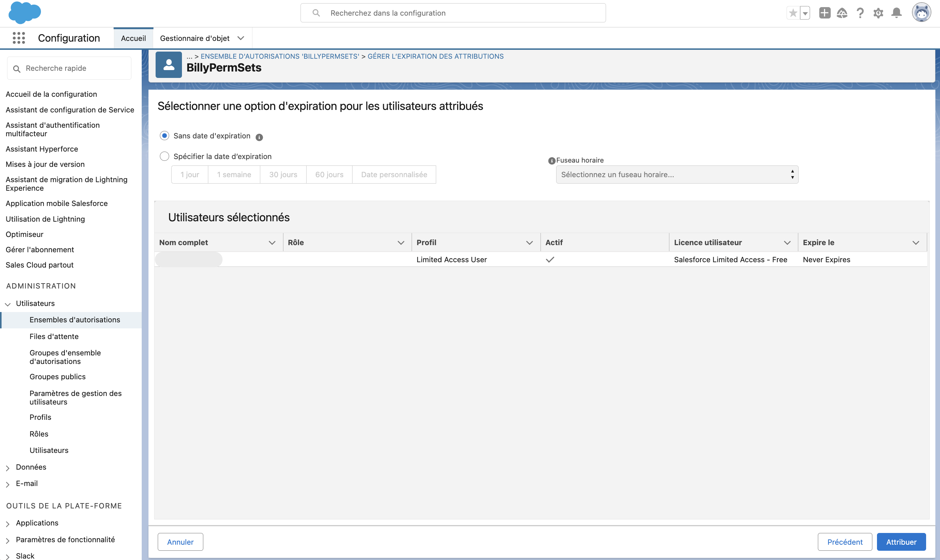The image size is (940, 560).
Task: Select the Sans date d'expiration radio
Action: (164, 136)
